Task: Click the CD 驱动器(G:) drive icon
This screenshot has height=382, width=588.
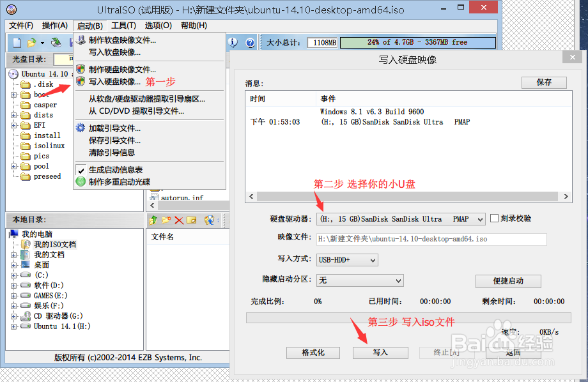Action: pos(26,316)
